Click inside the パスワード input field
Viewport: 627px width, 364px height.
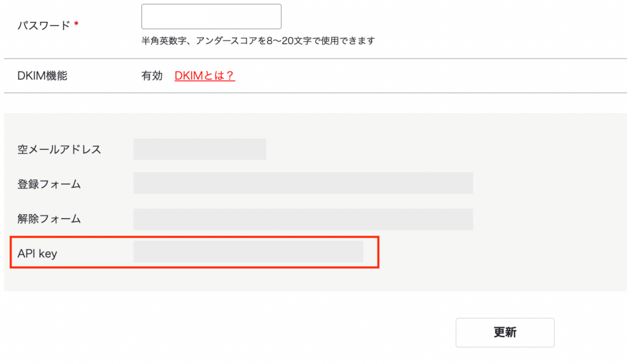tap(211, 16)
